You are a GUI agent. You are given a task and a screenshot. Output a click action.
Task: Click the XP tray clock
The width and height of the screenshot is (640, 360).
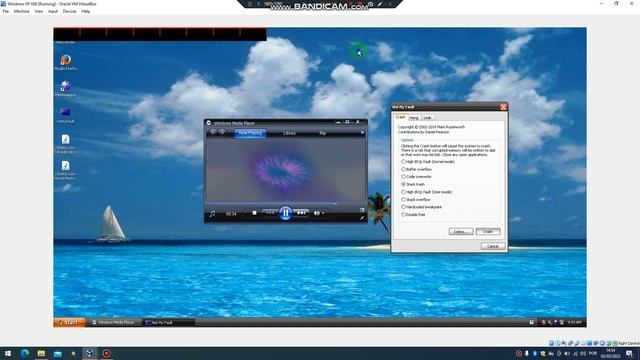coord(574,322)
